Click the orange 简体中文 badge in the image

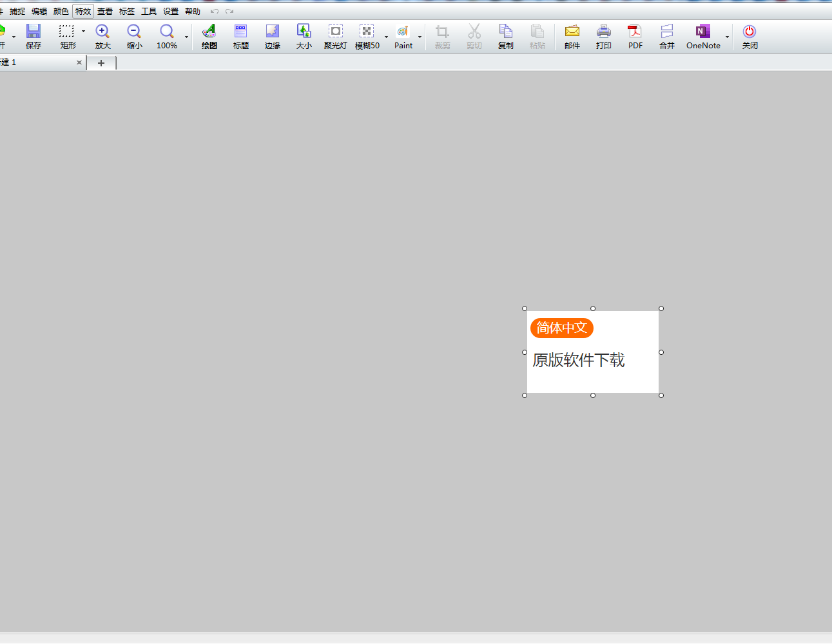(x=562, y=328)
